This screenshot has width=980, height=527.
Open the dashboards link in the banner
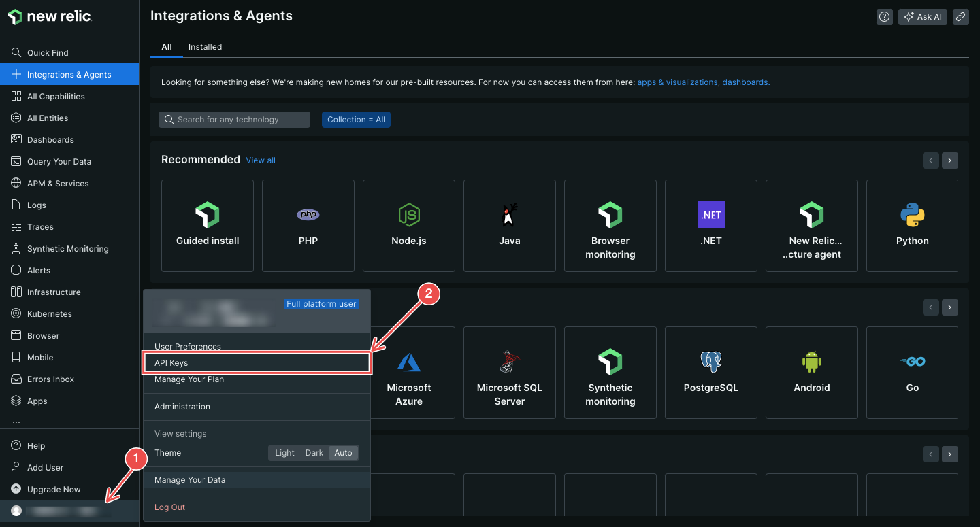click(746, 82)
